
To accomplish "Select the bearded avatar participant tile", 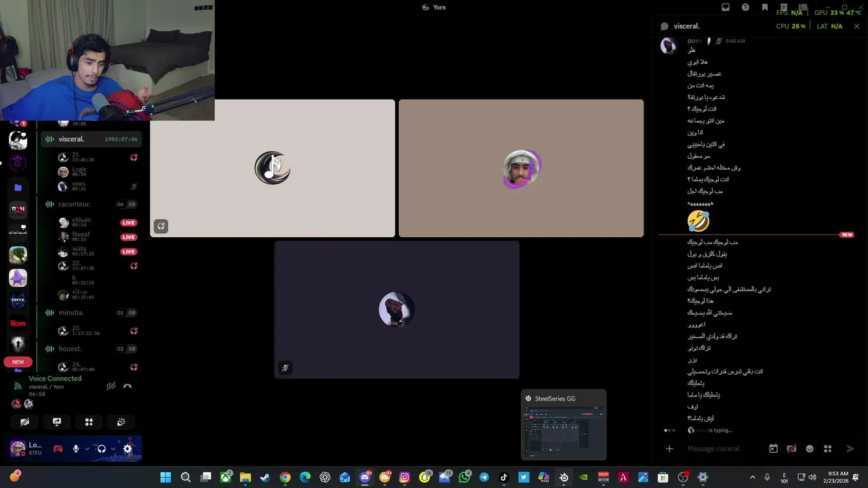I will [521, 168].
